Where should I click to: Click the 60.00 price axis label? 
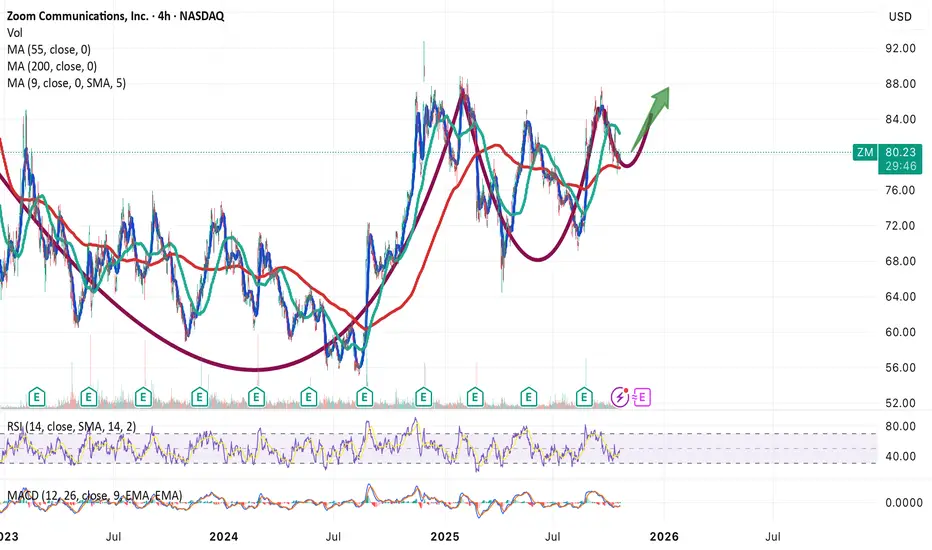tap(900, 332)
